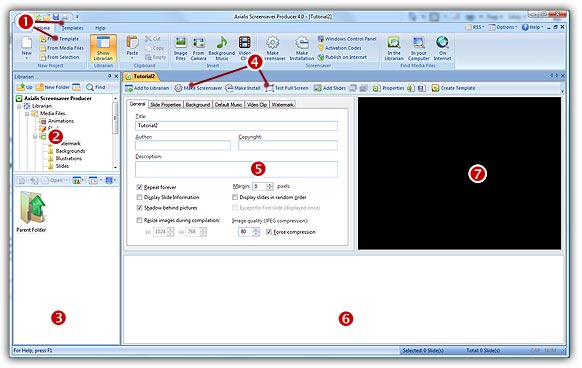Find media On Internet icon
The height and width of the screenshot is (368, 582).
442,48
